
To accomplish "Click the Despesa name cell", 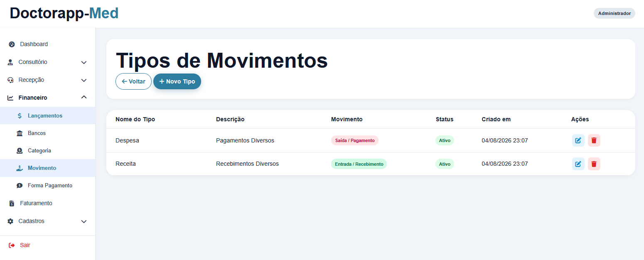I will pyautogui.click(x=127, y=140).
